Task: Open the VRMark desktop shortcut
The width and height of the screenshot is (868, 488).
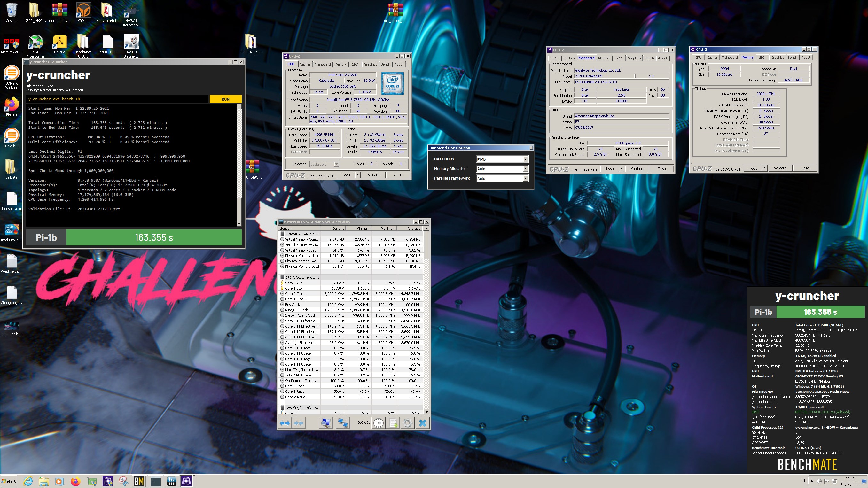Action: click(83, 13)
